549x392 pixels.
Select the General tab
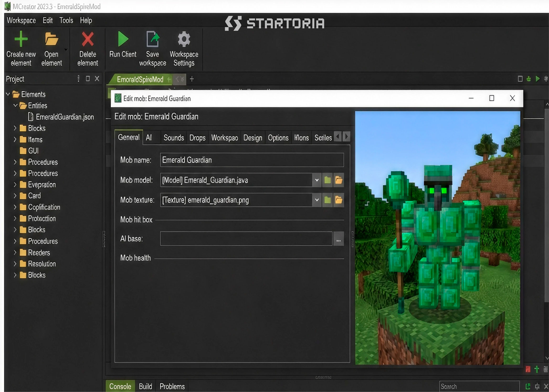pos(129,137)
